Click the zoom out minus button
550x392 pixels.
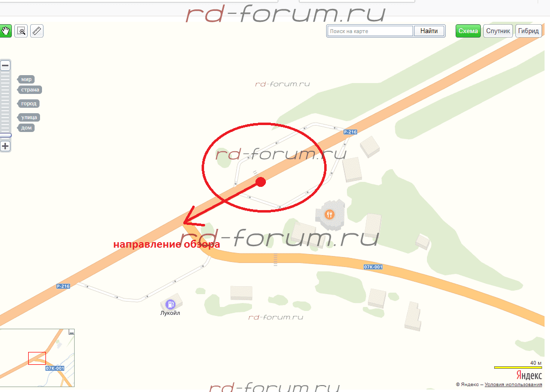click(x=5, y=65)
